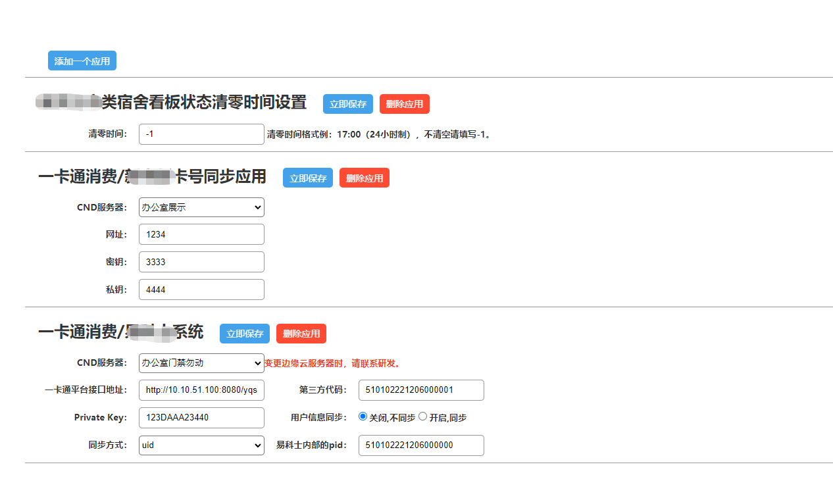
Task: 点击值为4444的私钥输入框
Action: tap(201, 290)
